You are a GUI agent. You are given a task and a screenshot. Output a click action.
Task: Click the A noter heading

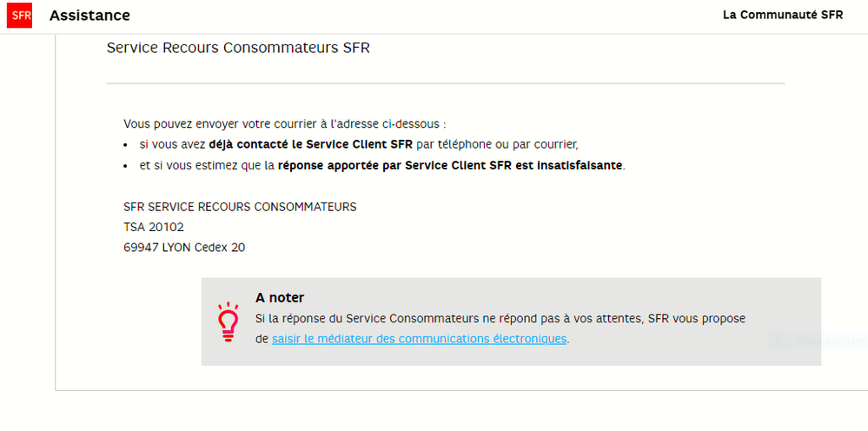pos(280,298)
